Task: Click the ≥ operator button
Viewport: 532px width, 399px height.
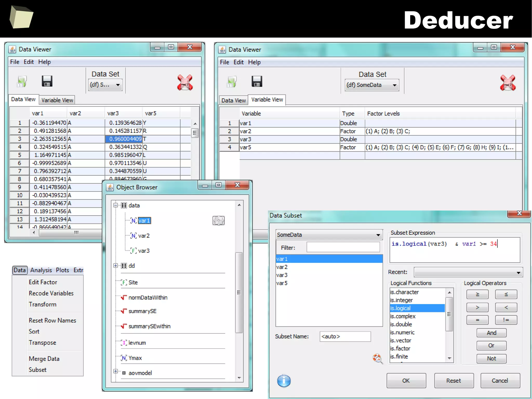Action: 477,294
